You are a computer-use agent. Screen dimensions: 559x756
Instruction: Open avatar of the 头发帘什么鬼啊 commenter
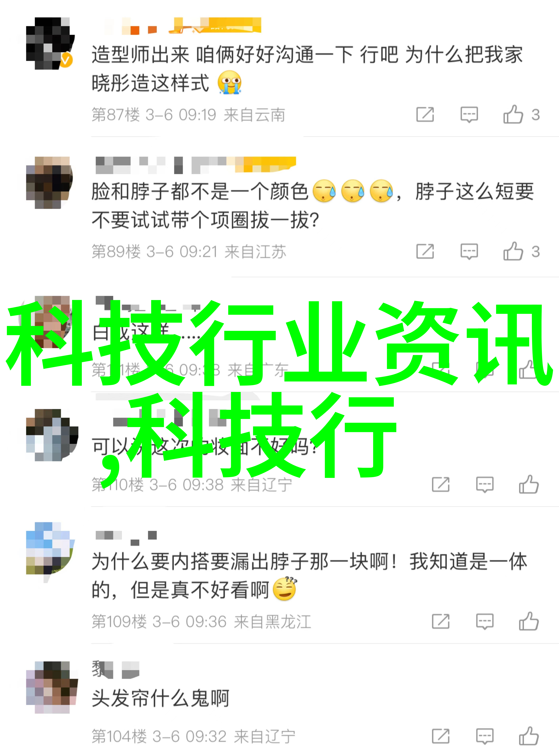(x=52, y=688)
